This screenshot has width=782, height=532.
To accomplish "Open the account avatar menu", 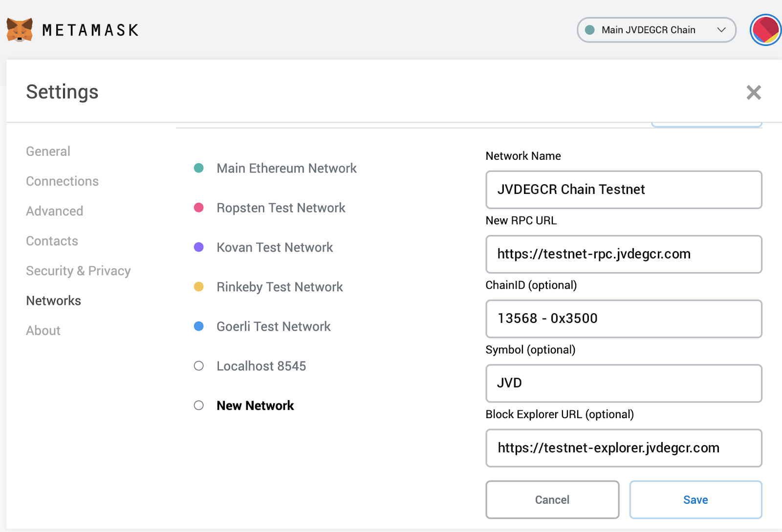I will [765, 30].
